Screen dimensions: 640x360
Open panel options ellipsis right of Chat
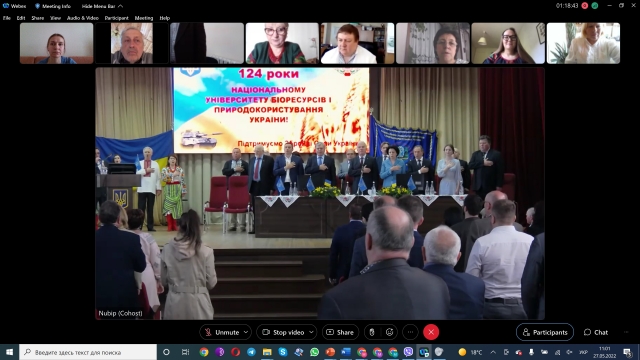point(626,332)
